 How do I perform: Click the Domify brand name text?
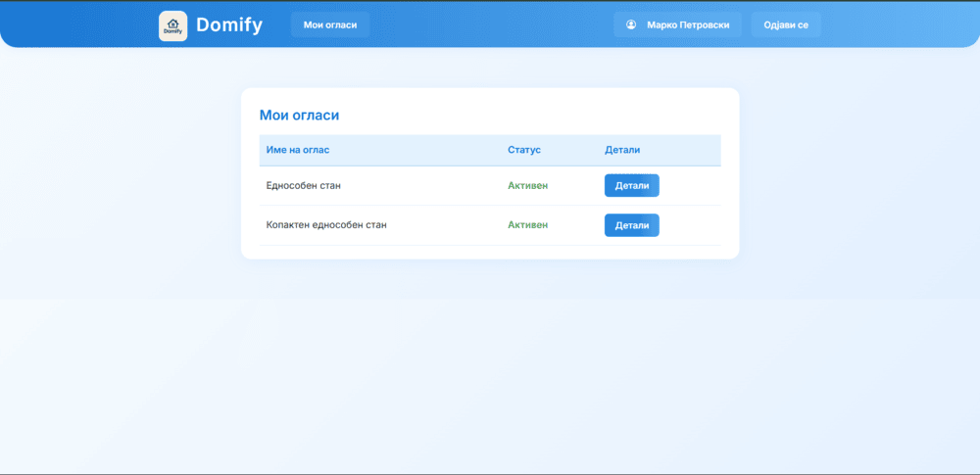click(x=229, y=25)
